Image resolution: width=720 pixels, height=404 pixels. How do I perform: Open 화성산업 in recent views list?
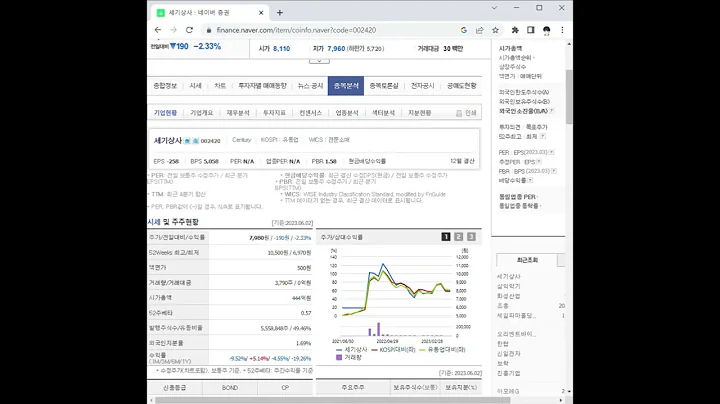(509, 296)
